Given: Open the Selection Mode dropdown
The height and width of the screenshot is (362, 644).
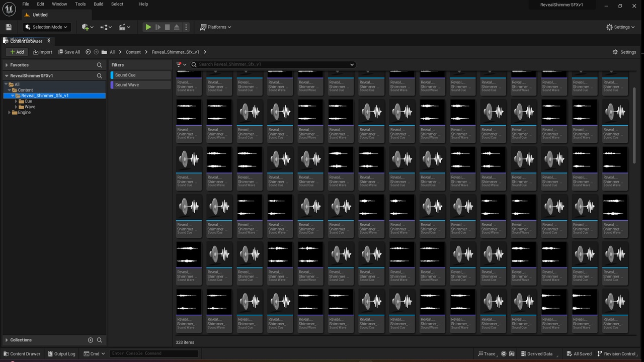Looking at the screenshot, I should (47, 27).
